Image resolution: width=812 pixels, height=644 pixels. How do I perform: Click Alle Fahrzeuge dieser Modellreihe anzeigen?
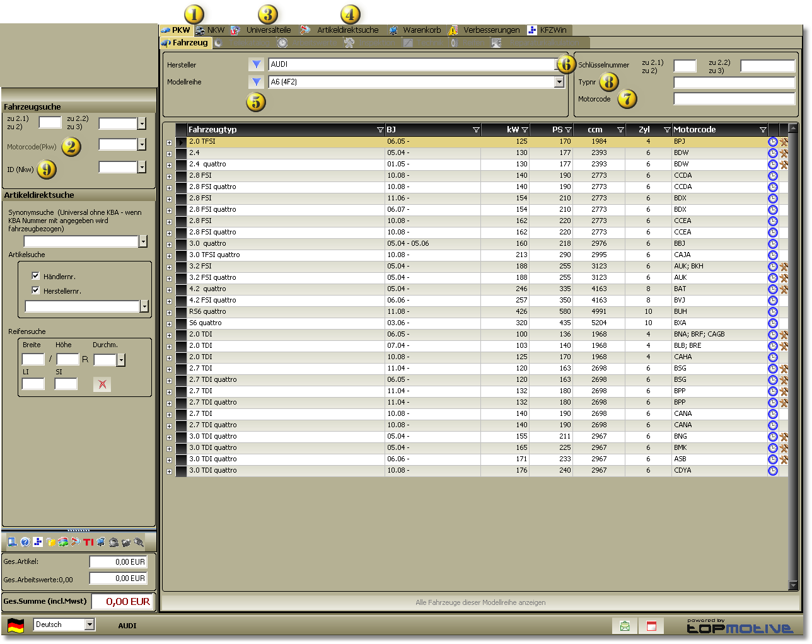coord(481,602)
